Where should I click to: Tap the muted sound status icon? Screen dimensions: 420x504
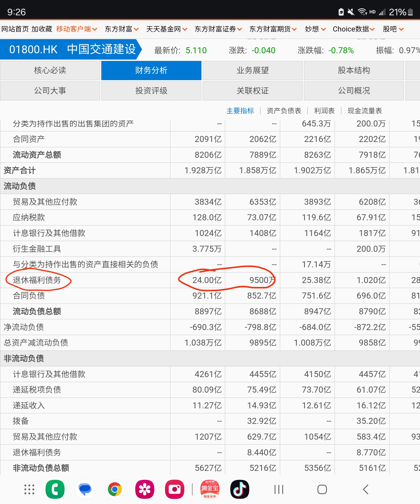[351, 12]
